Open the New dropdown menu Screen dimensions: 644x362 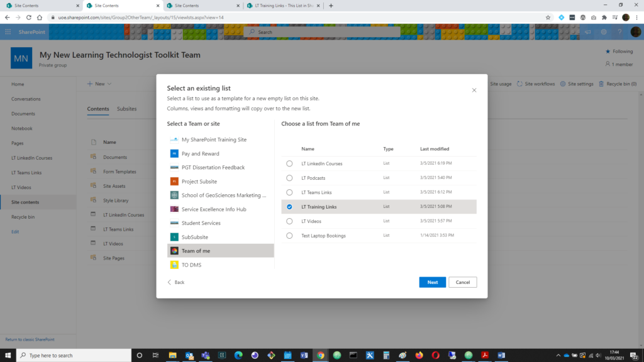point(97,83)
